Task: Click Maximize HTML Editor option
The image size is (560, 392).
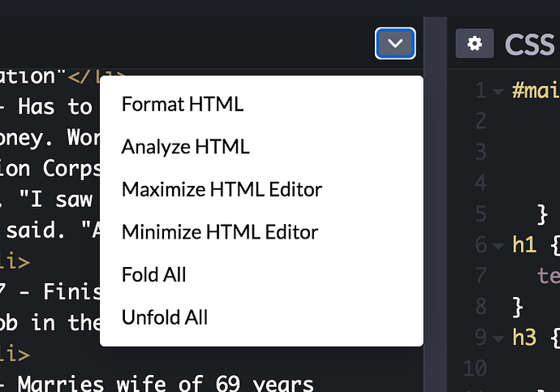Action: tap(222, 189)
